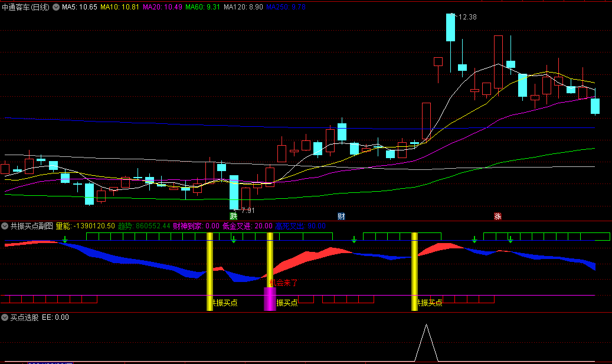612x364 pixels.
Task: Click the 共振买点副图 indicator name
Action: (32, 226)
